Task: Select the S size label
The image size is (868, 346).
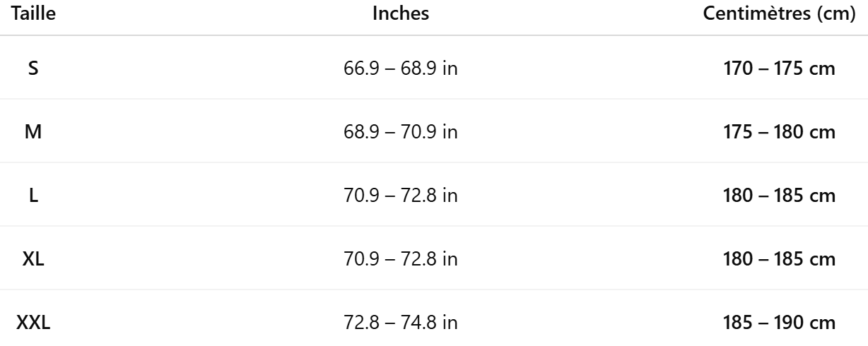Action: pos(33,69)
